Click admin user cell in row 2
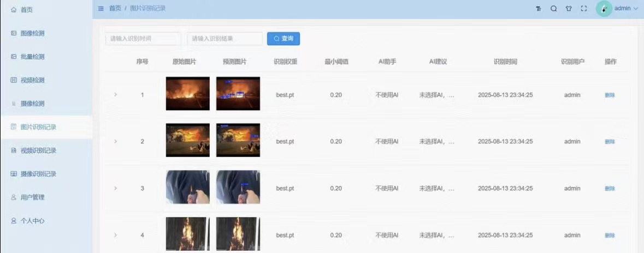Screen dimensions: 644x253 (572, 141)
